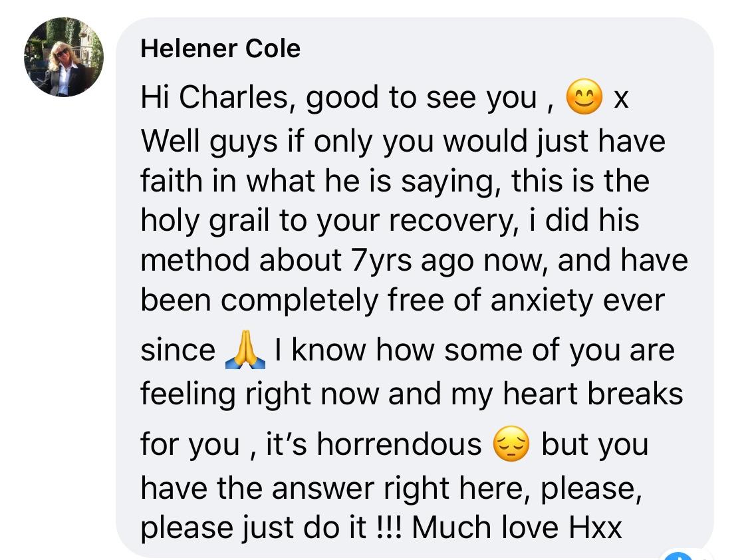Image resolution: width=748 pixels, height=560 pixels.
Task: Click the word "faith" in the comment
Action: [x=165, y=182]
